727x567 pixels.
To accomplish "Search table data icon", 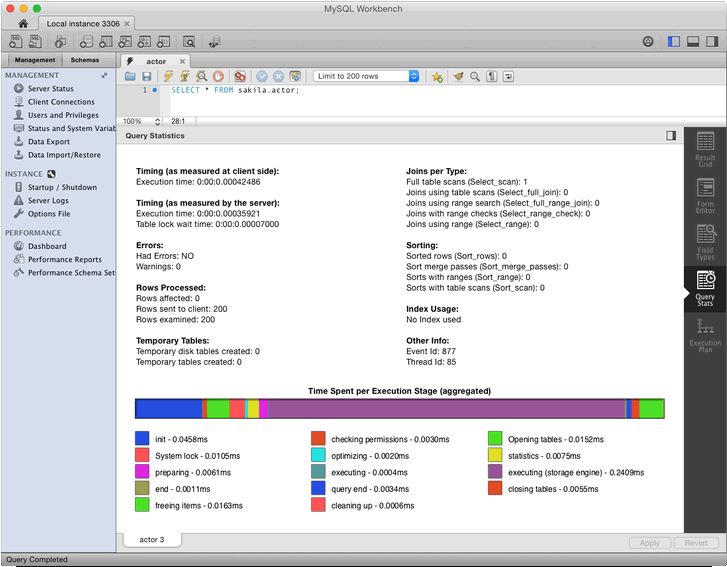I will click(x=189, y=42).
